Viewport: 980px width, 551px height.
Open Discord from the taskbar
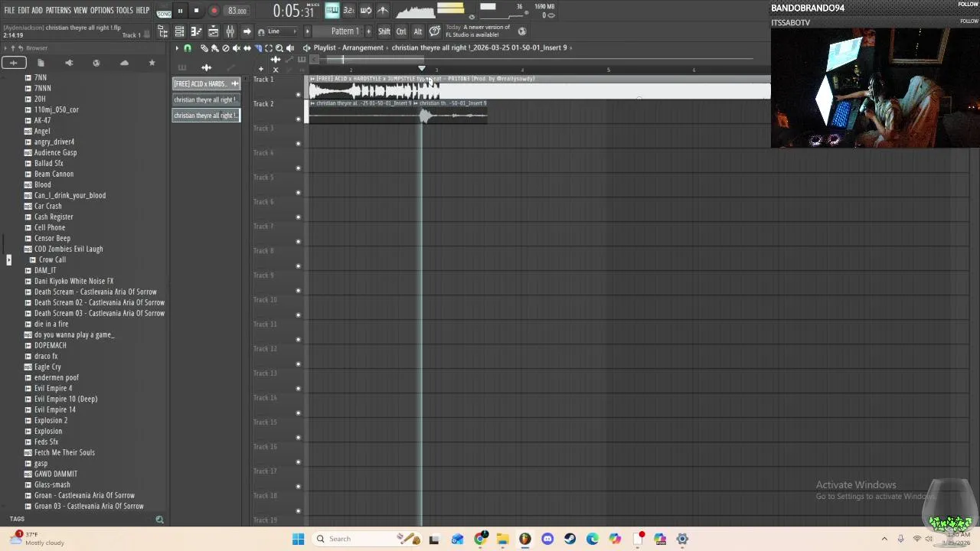coord(547,539)
